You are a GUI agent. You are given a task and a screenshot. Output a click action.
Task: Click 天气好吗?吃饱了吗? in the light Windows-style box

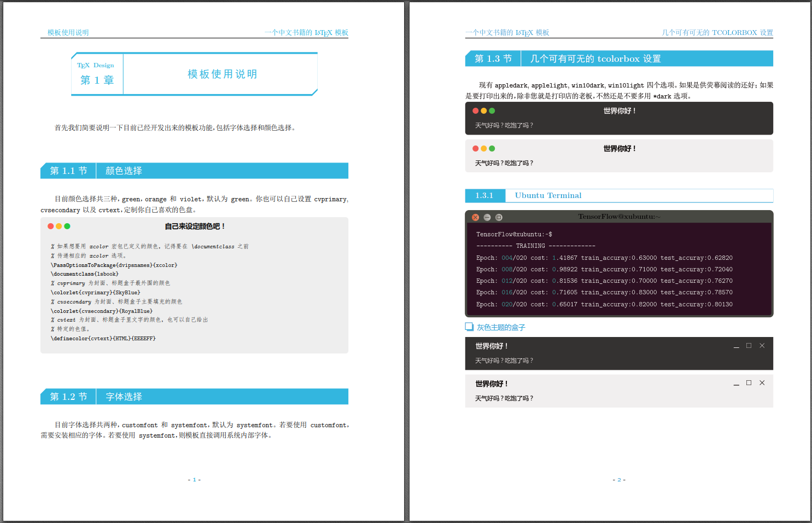point(504,398)
